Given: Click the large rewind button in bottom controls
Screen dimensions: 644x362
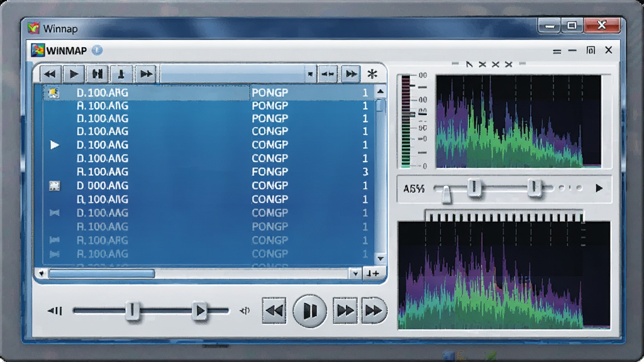Looking at the screenshot, I should tap(274, 310).
